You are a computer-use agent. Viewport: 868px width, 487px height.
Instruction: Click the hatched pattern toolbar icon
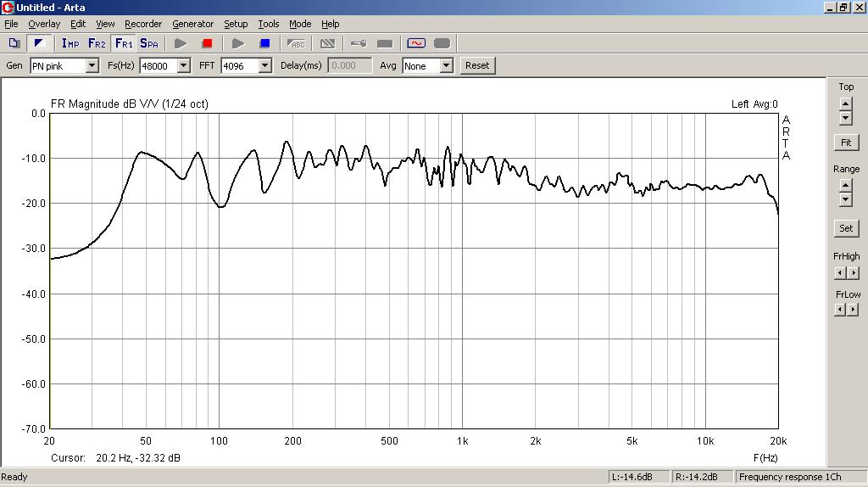tap(328, 43)
